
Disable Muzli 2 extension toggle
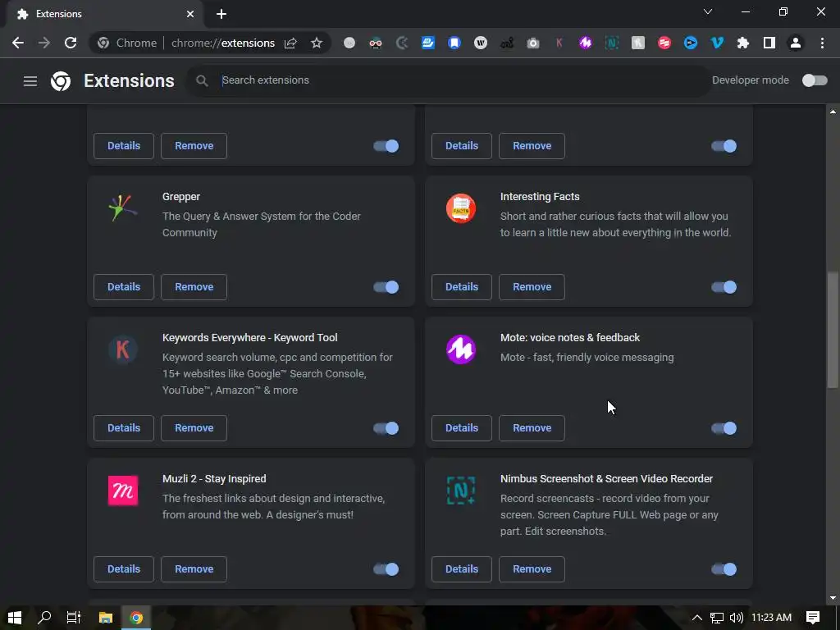(386, 569)
